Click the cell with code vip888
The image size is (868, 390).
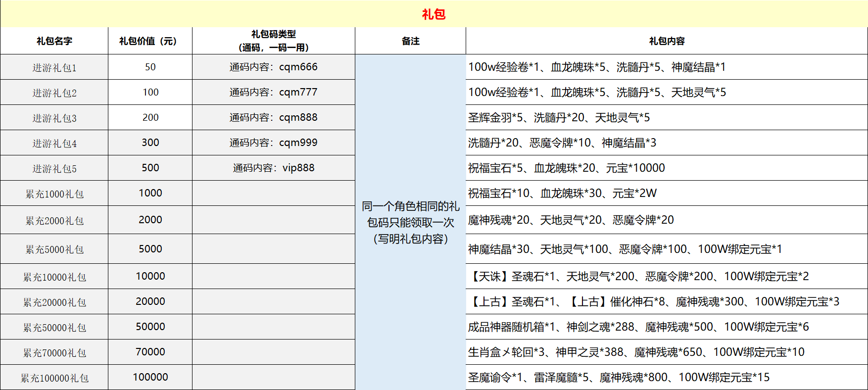(273, 168)
